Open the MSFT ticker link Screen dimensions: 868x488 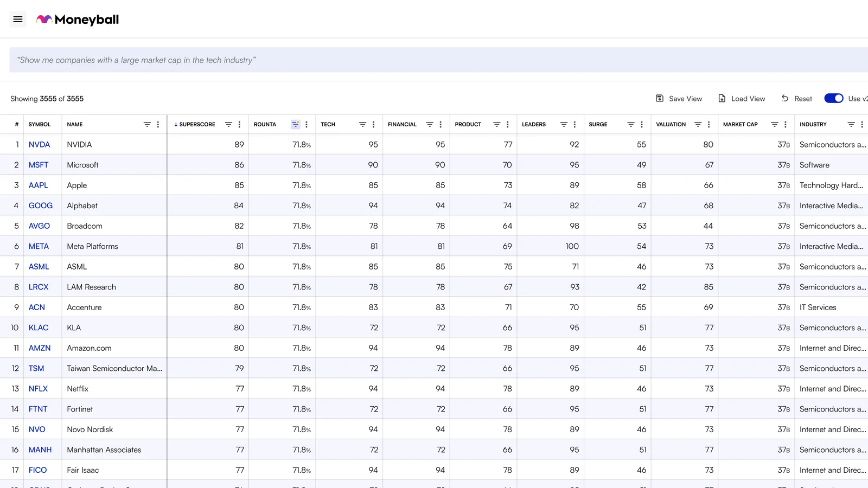coord(39,165)
